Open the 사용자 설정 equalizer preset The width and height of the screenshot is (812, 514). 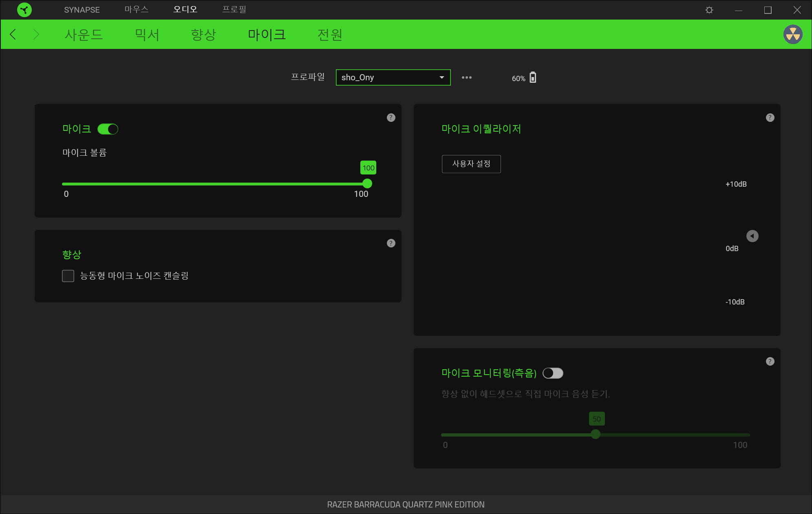coord(471,164)
